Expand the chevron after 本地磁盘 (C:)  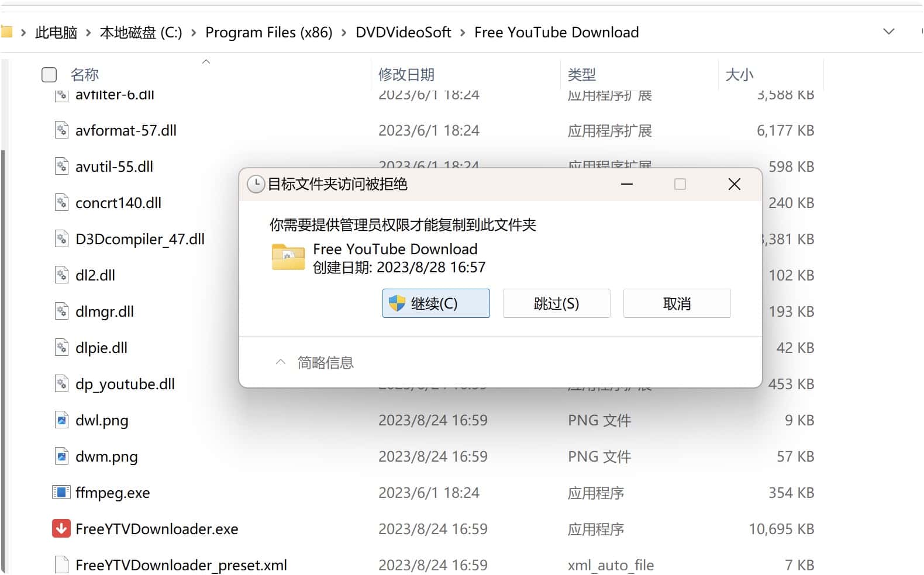coord(194,32)
